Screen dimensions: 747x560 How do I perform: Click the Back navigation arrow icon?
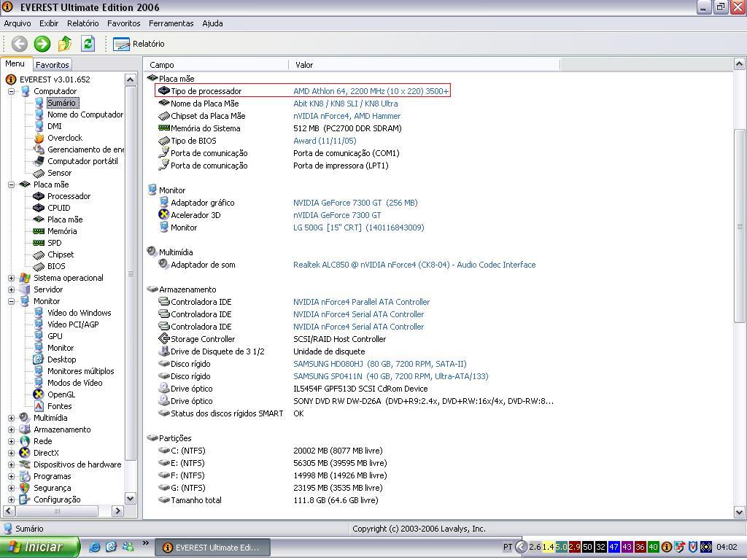click(x=20, y=44)
